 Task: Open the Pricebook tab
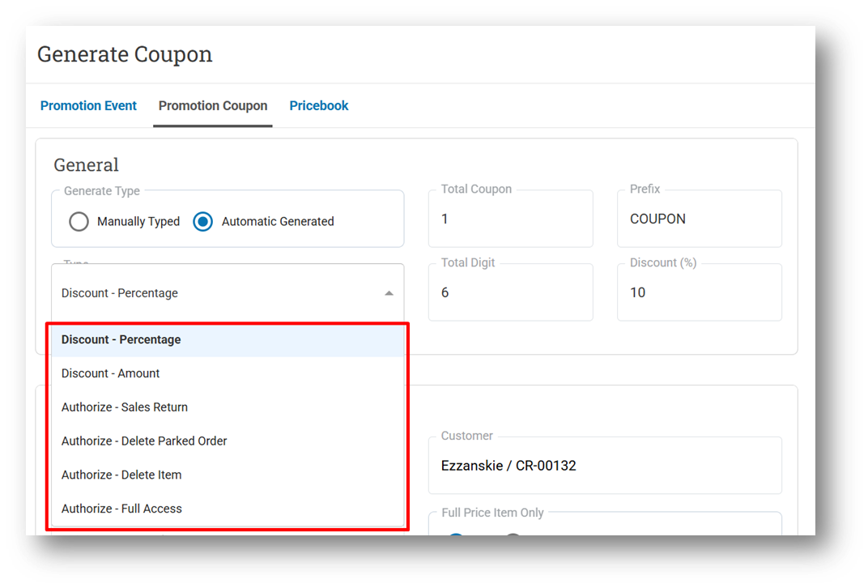pyautogui.click(x=319, y=105)
